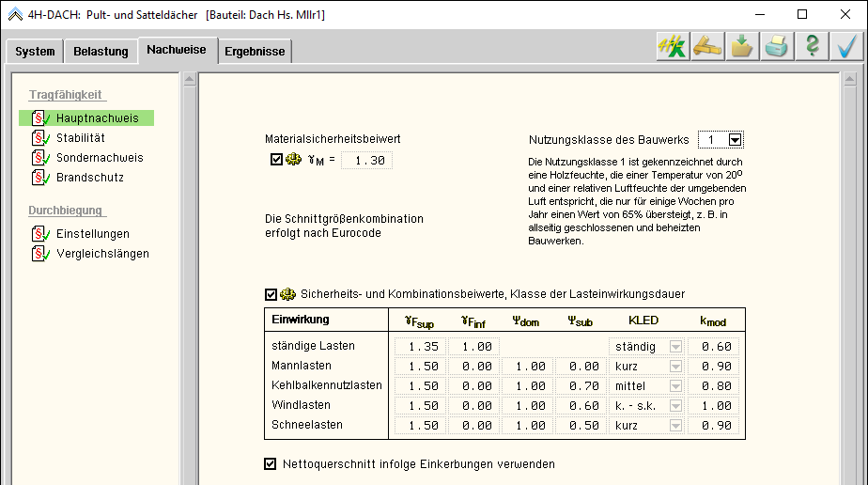Open Vergleichslängen under Durchbiegung

coord(102,254)
